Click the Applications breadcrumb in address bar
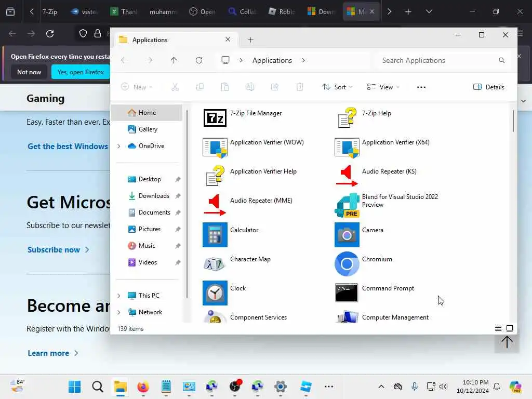The height and width of the screenshot is (399, 532). pyautogui.click(x=272, y=60)
